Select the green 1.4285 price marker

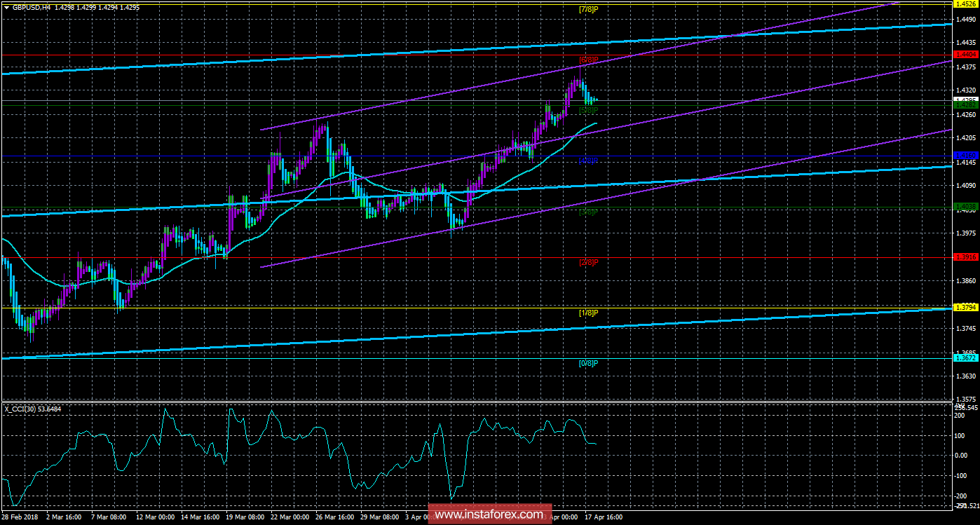[x=966, y=105]
